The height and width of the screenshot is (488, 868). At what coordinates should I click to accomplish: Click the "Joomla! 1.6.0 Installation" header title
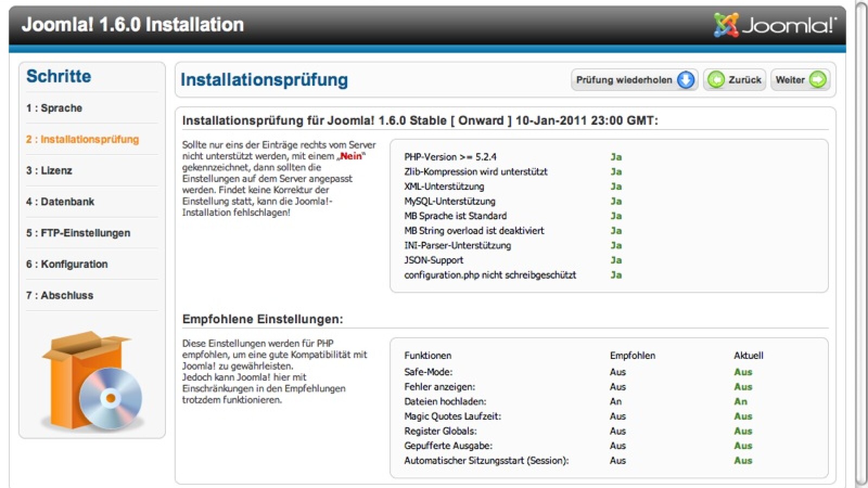pos(133,25)
